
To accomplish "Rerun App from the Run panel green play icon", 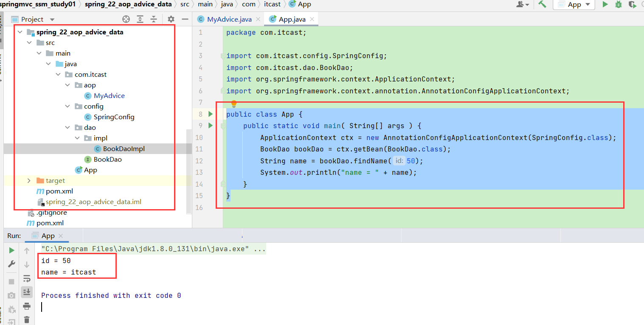I will (12, 250).
